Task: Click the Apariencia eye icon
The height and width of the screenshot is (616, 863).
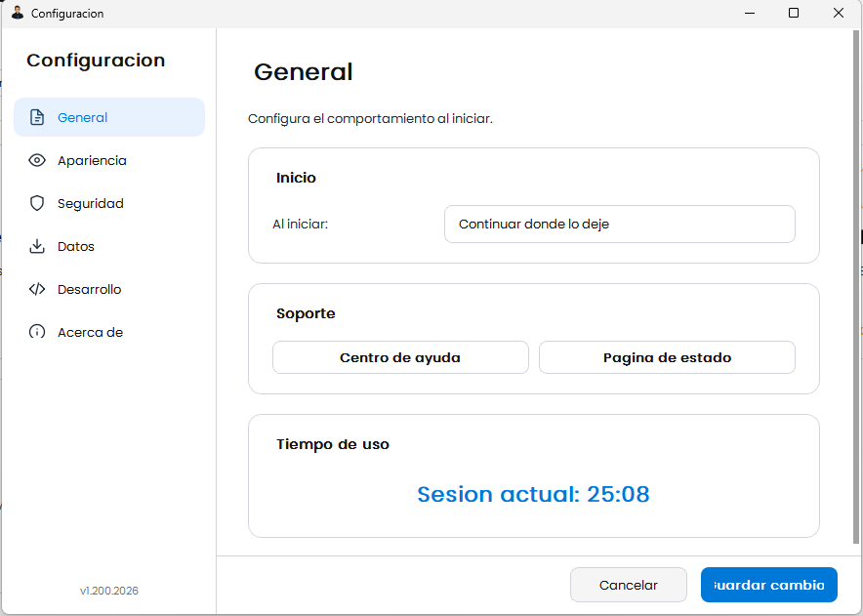Action: click(x=37, y=160)
